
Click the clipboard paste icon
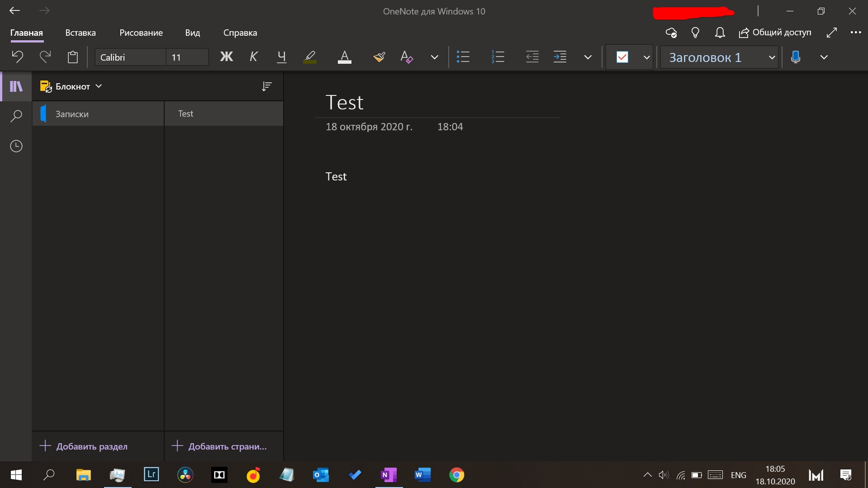(73, 57)
